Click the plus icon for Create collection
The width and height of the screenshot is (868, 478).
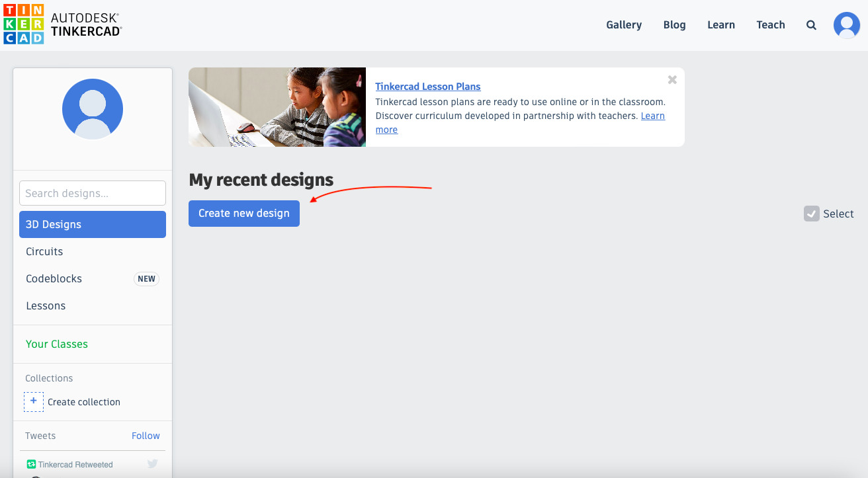[x=34, y=401]
